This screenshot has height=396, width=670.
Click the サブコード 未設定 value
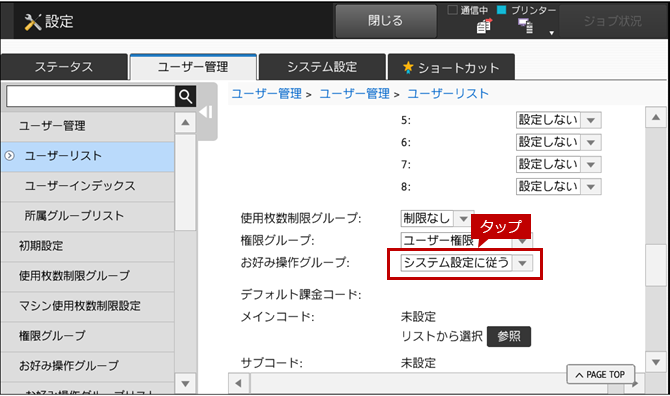(418, 363)
